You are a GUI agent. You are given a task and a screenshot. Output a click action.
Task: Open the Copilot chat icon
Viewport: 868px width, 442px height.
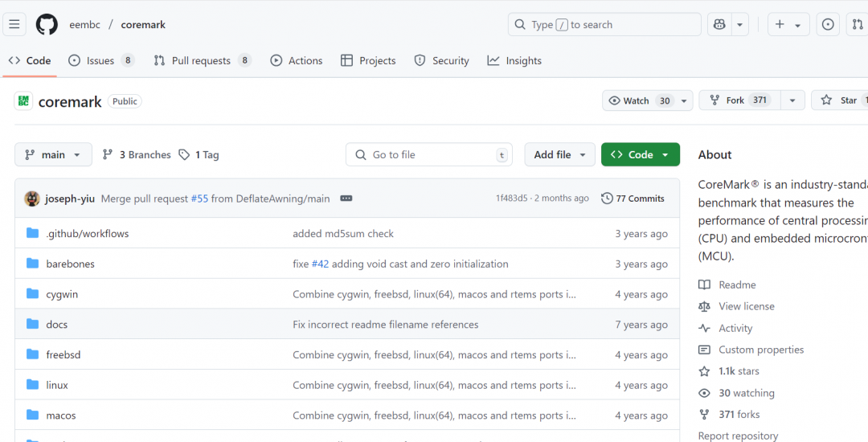[719, 24]
